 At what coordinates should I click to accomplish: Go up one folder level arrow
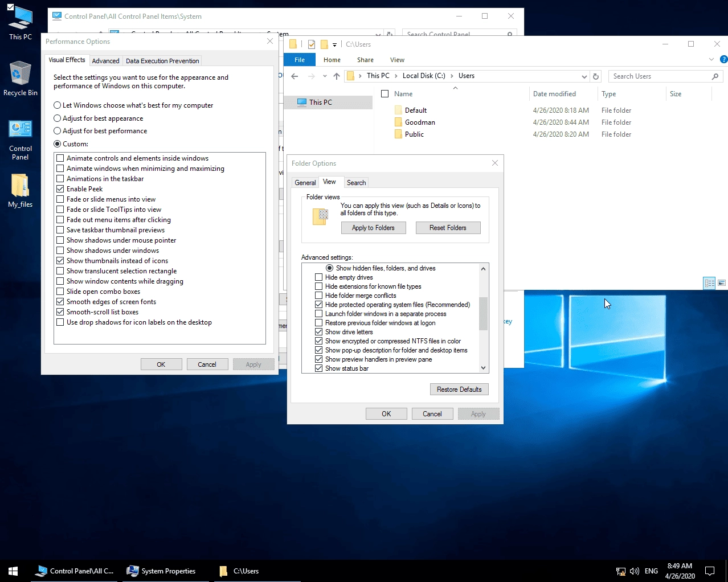pos(337,76)
